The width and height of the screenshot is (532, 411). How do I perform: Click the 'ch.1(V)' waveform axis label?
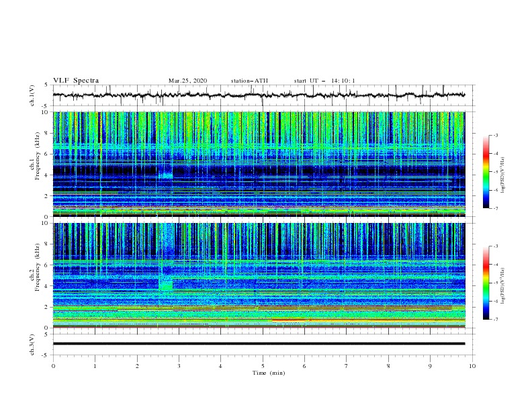[x=32, y=95]
